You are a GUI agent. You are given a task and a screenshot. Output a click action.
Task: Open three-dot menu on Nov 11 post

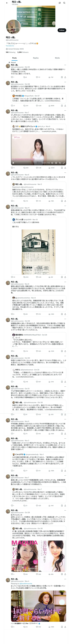[x=65, y=206]
